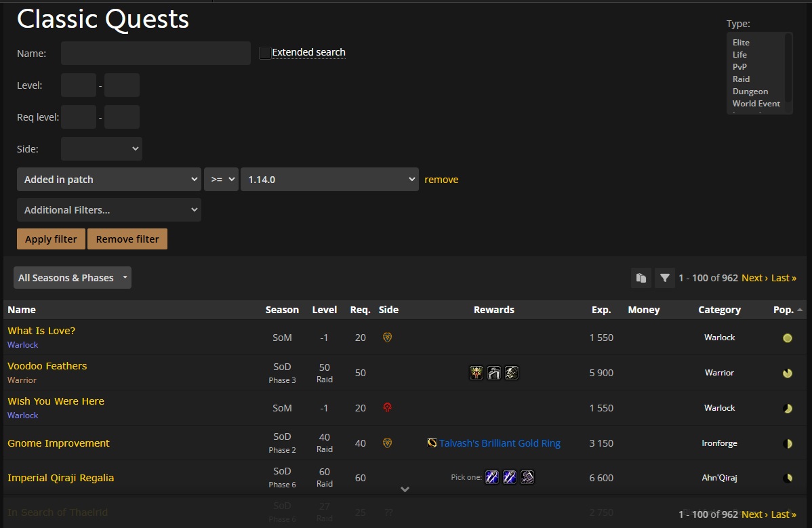Screen dimensions: 812x528
Task: Click the Ironforge category cell
Action: pos(719,443)
